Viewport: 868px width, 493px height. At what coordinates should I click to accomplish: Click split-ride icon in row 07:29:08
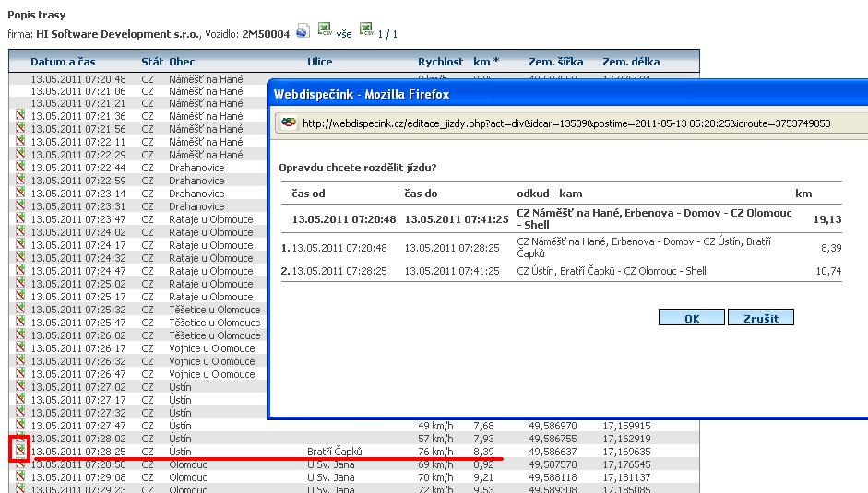20,476
